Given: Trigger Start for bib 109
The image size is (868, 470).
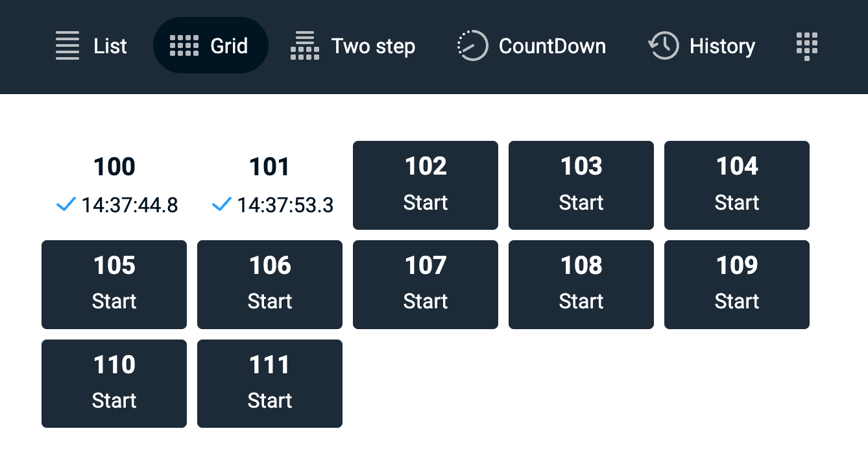Looking at the screenshot, I should 737,285.
